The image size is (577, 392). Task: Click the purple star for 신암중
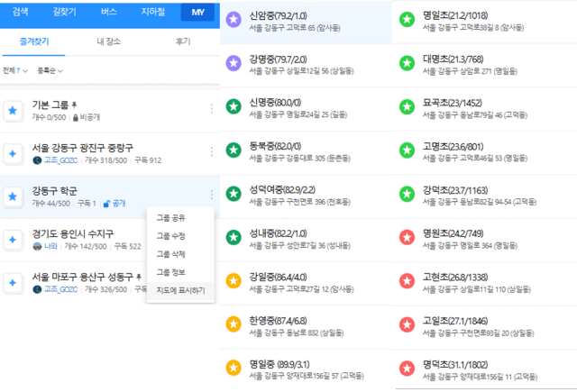point(234,20)
